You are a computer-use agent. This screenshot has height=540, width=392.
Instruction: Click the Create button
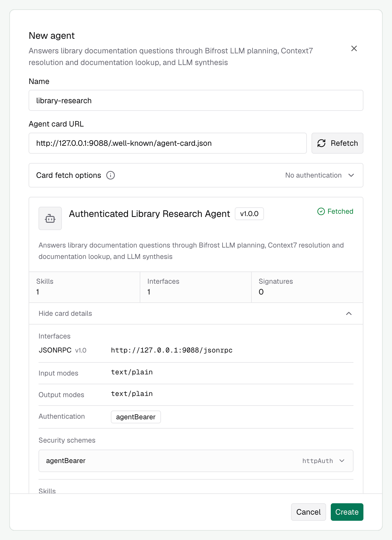(347, 512)
